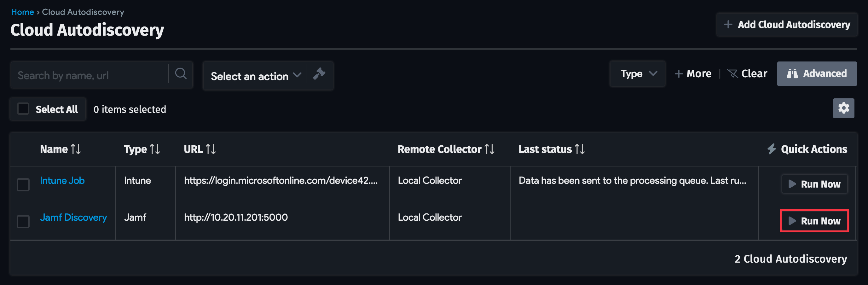
Task: Run the Jamf Discovery job now
Action: click(814, 221)
